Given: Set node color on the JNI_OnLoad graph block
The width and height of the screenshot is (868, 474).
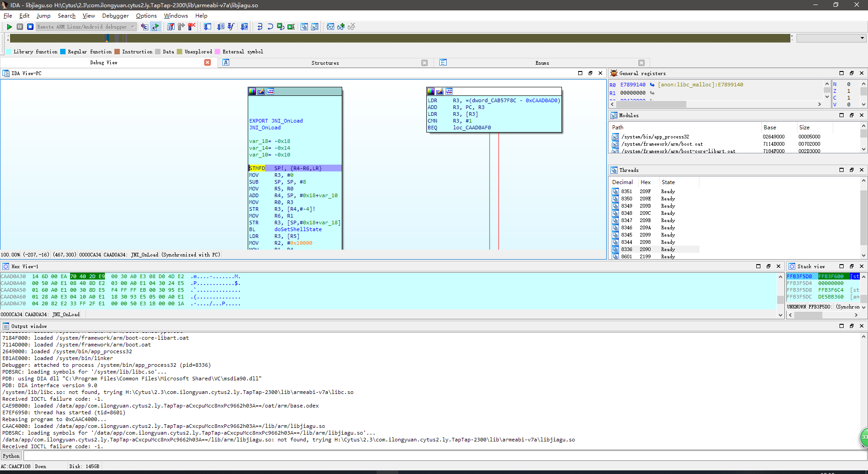Looking at the screenshot, I should coord(253,92).
